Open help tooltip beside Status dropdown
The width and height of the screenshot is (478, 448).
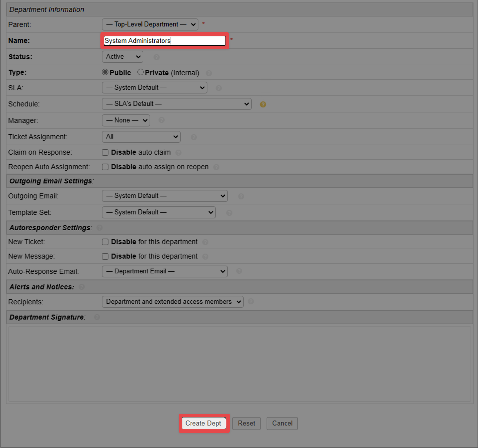(156, 57)
